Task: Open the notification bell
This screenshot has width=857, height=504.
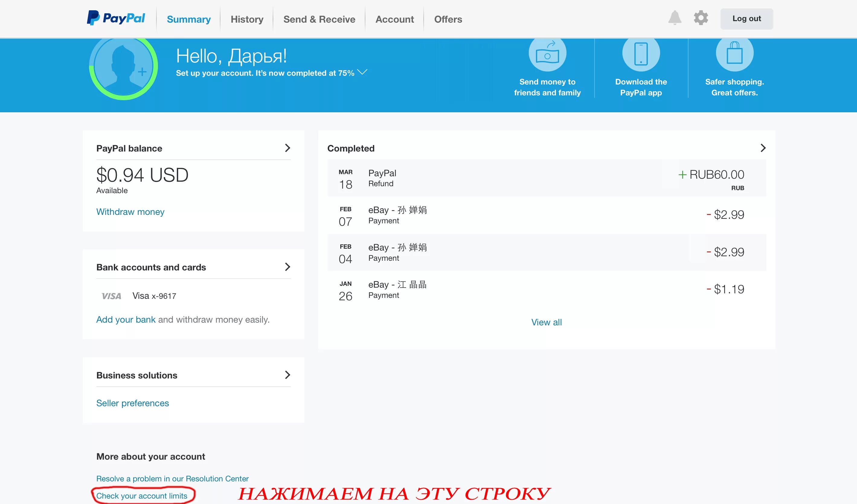Action: [676, 18]
